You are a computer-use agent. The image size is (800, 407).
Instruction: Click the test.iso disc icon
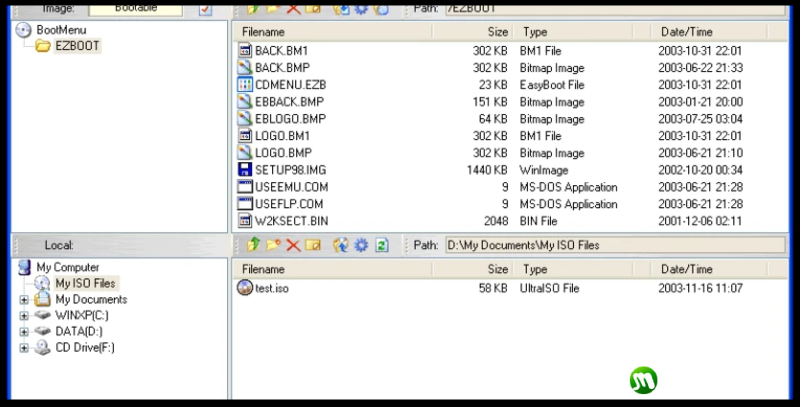click(245, 288)
